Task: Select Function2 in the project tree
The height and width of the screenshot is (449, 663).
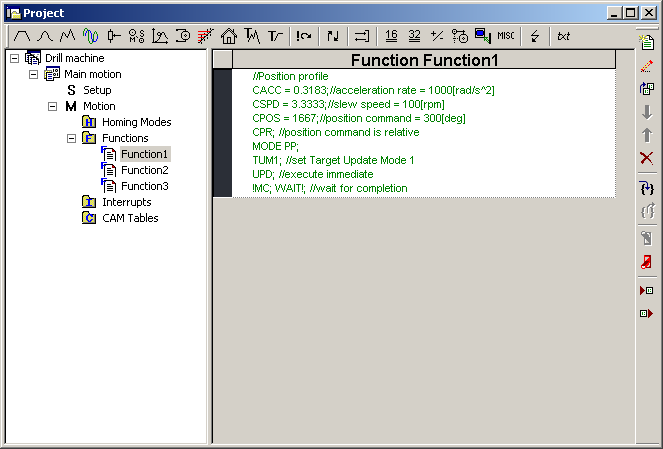Action: coord(144,170)
